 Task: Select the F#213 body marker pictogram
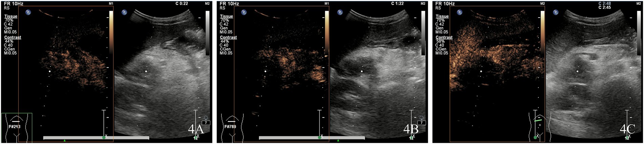(17, 128)
